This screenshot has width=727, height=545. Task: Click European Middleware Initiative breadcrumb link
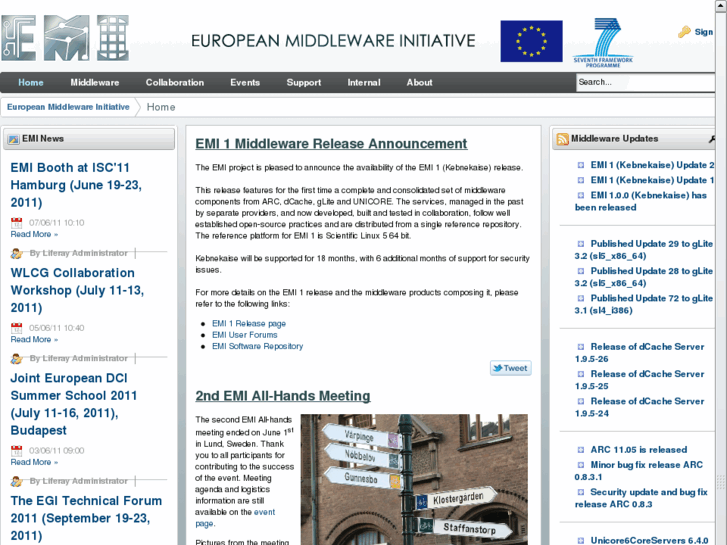68,107
